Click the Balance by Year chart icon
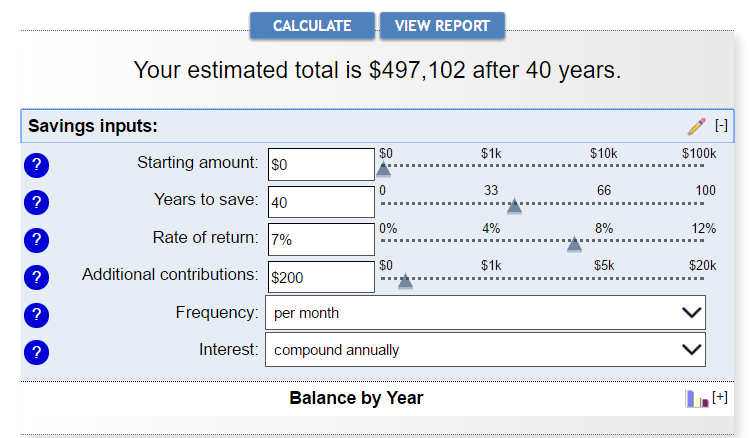Image resolution: width=750 pixels, height=438 pixels. pos(696,399)
